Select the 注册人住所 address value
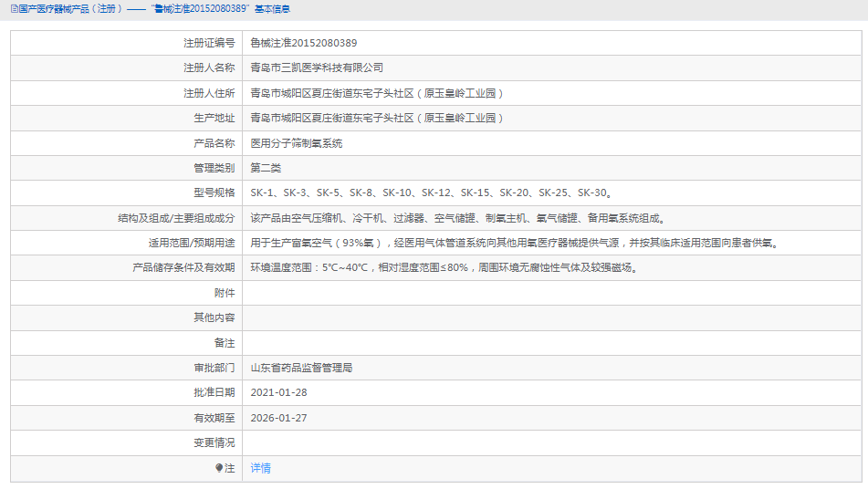Image resolution: width=868 pixels, height=489 pixels. (377, 93)
